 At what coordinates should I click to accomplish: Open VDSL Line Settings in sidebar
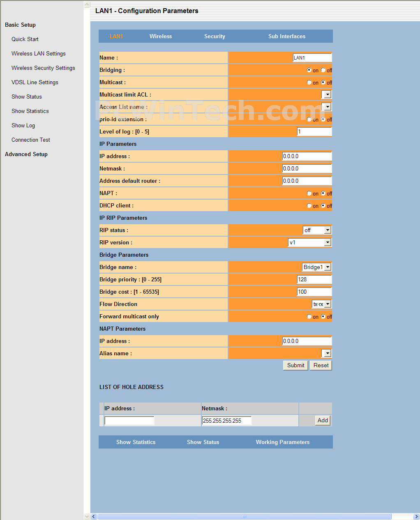pos(35,82)
